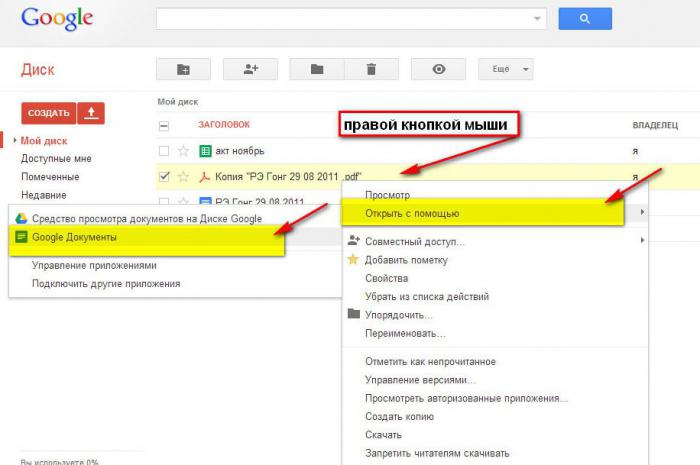
Task: Select Мой диск in the sidebar
Action: (x=44, y=141)
